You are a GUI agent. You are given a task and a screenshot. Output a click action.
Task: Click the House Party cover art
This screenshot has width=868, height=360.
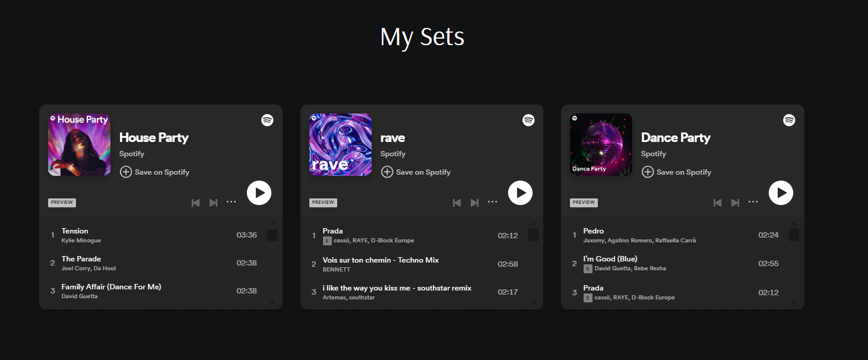click(79, 145)
